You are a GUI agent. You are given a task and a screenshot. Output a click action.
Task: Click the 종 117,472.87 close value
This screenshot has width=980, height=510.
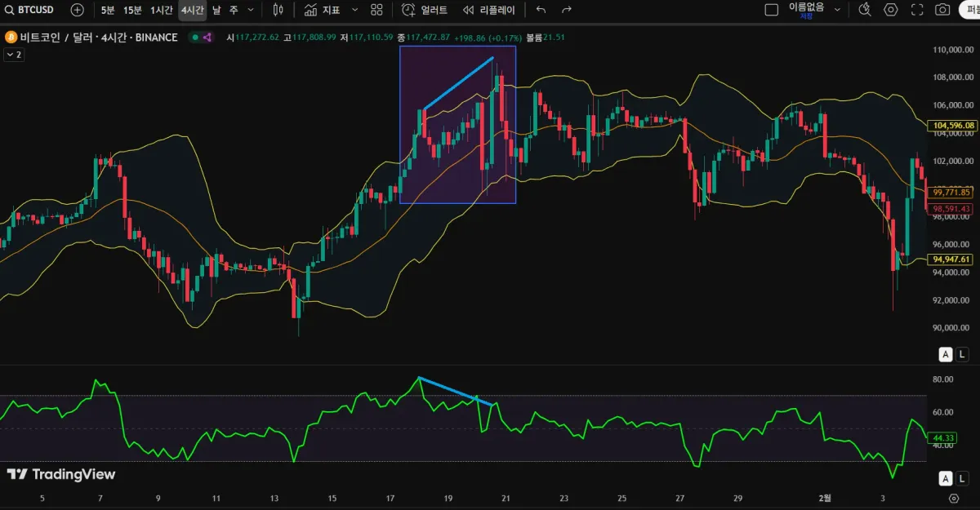(x=423, y=38)
